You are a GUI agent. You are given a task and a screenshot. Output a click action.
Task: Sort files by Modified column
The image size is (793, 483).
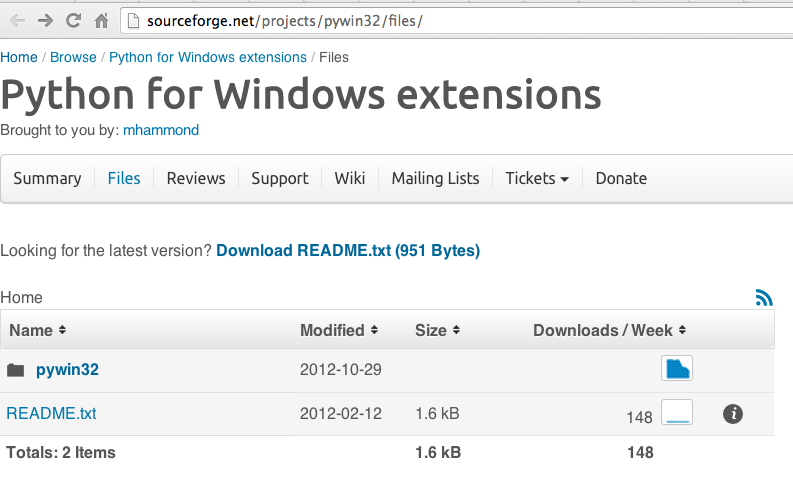(x=339, y=330)
